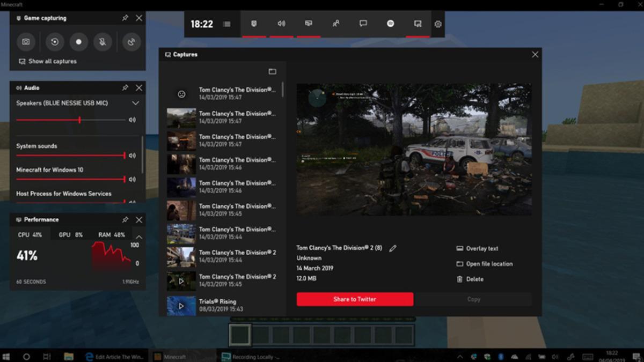Mute System sounds speaker icon
The height and width of the screenshot is (362, 644).
click(x=130, y=156)
